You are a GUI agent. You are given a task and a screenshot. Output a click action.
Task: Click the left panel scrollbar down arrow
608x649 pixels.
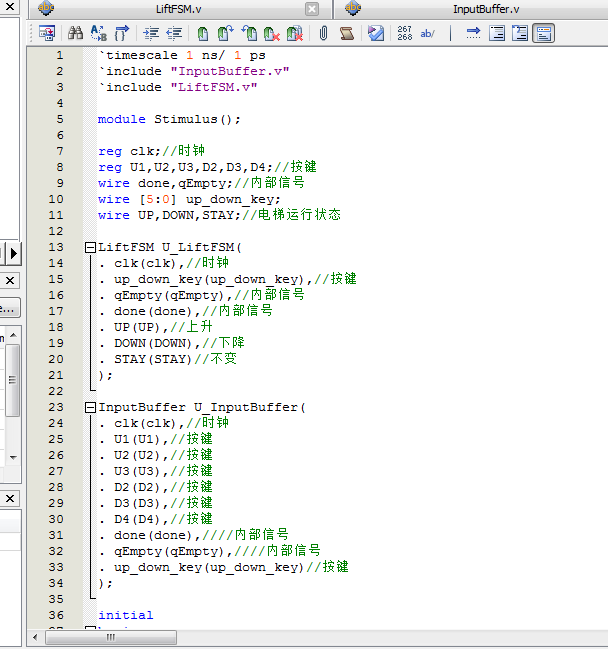coord(13,457)
